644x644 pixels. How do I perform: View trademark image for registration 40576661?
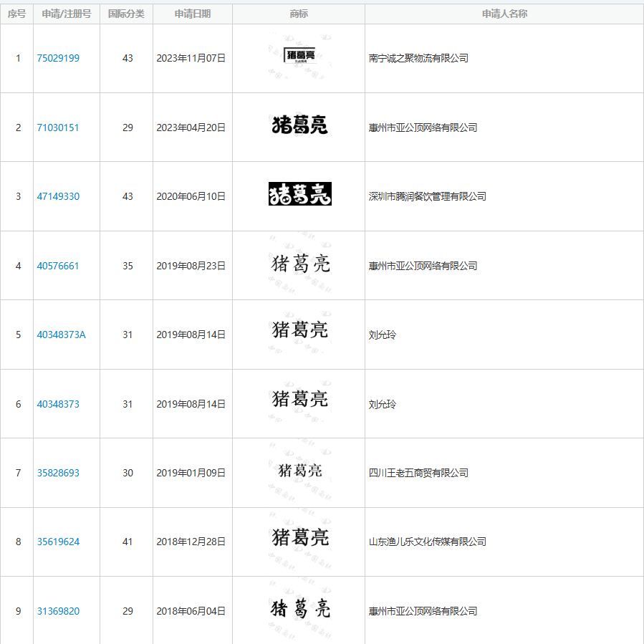click(x=299, y=264)
